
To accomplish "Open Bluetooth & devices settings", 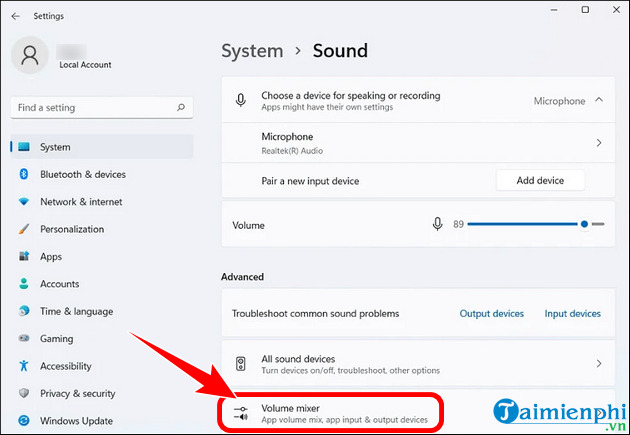I will pos(102,174).
